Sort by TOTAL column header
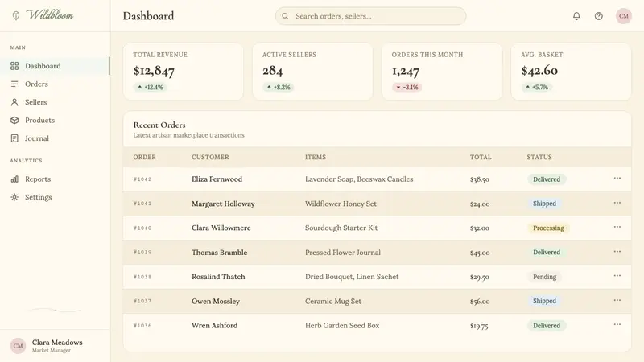Image resolution: width=644 pixels, height=362 pixels. pos(481,157)
